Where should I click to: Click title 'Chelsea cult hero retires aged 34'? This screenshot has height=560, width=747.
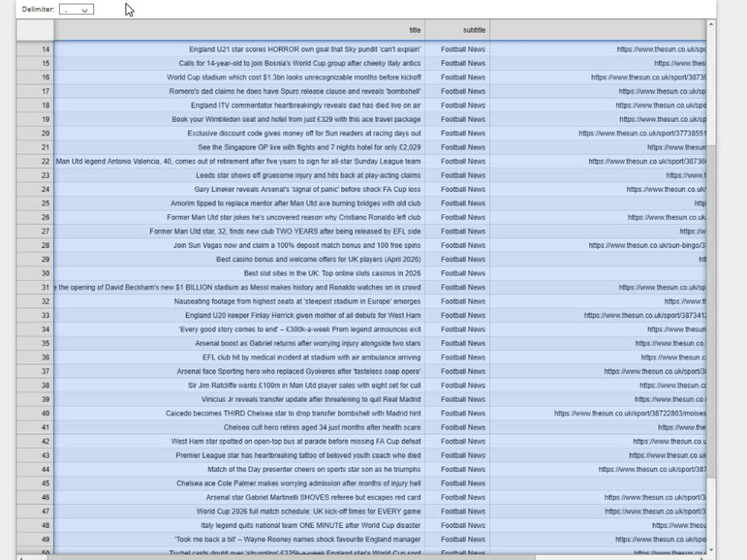[322, 428]
